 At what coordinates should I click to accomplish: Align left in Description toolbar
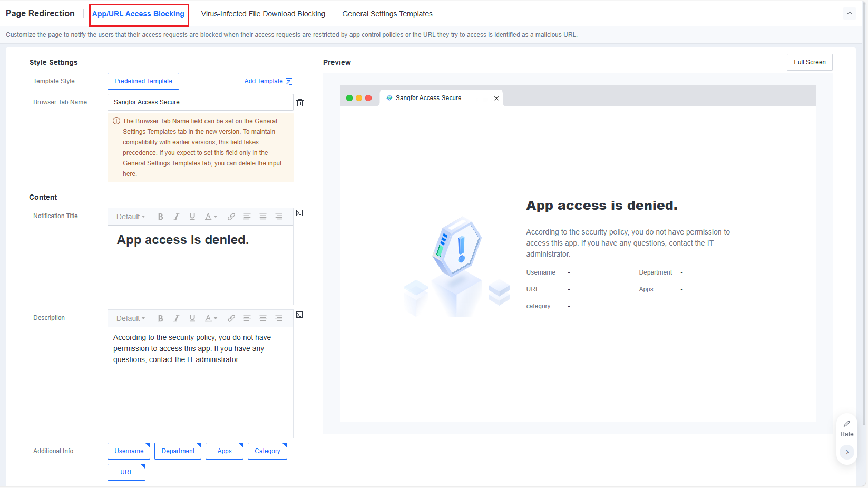click(x=247, y=318)
